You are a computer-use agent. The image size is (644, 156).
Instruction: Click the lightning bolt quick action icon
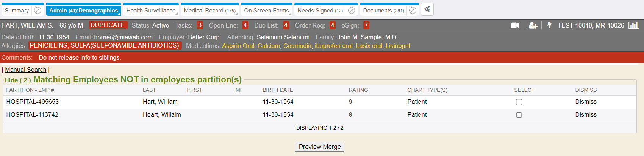pos(549,25)
